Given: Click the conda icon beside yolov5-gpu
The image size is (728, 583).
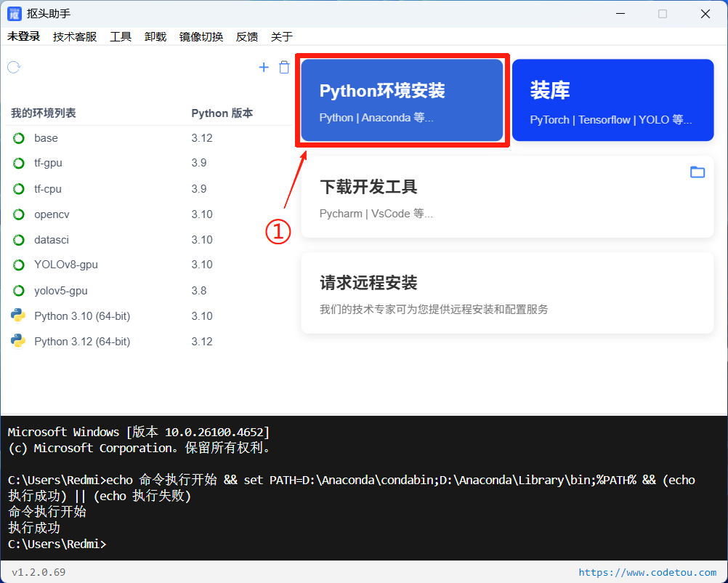Looking at the screenshot, I should (19, 291).
